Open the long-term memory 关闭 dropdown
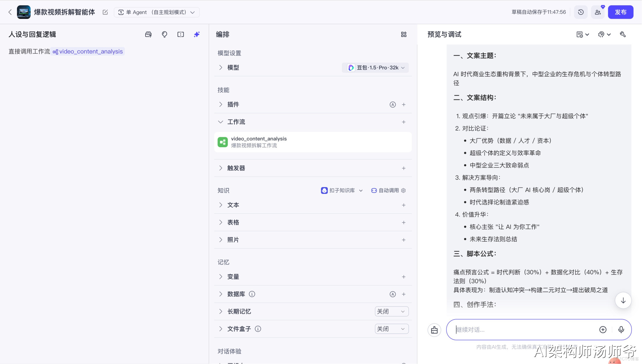 click(x=391, y=311)
